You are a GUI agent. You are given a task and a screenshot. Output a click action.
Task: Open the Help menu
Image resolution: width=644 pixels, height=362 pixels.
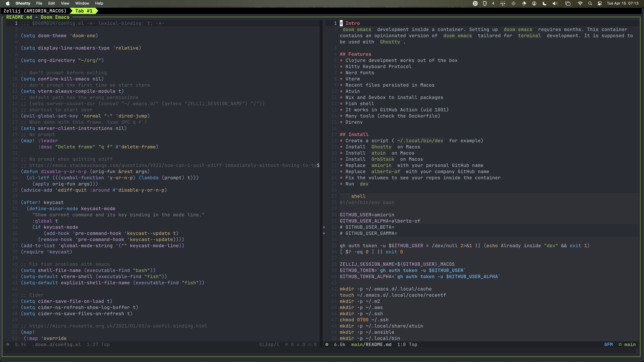tap(99, 3)
